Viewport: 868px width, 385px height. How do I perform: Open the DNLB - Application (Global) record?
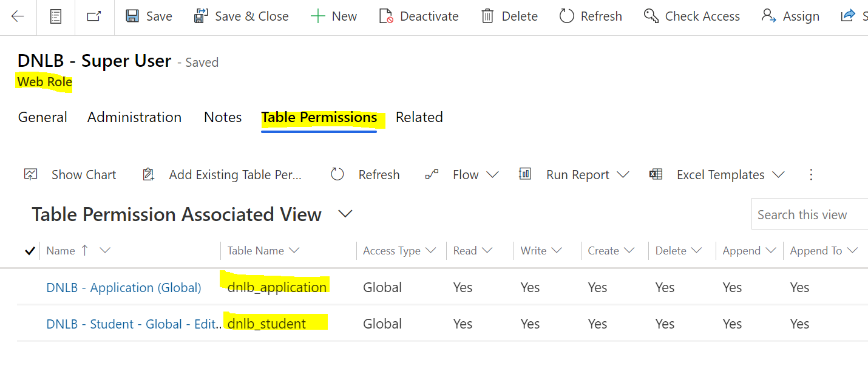124,288
